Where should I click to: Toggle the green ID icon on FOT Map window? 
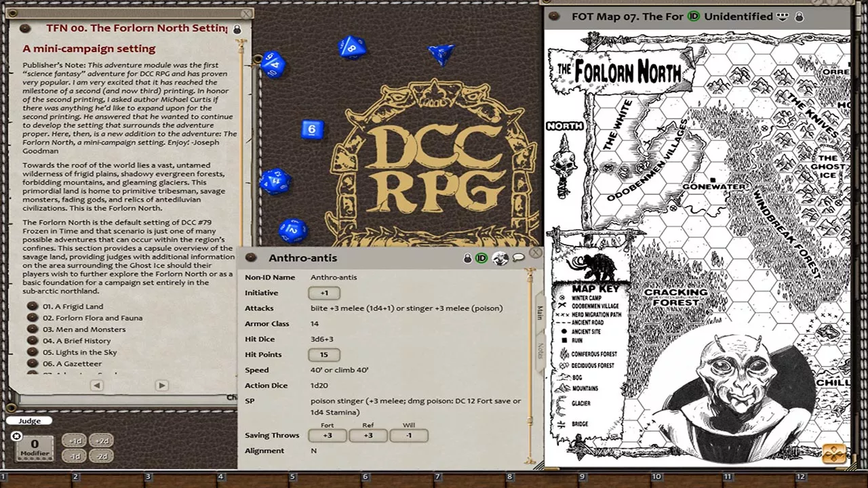(693, 16)
